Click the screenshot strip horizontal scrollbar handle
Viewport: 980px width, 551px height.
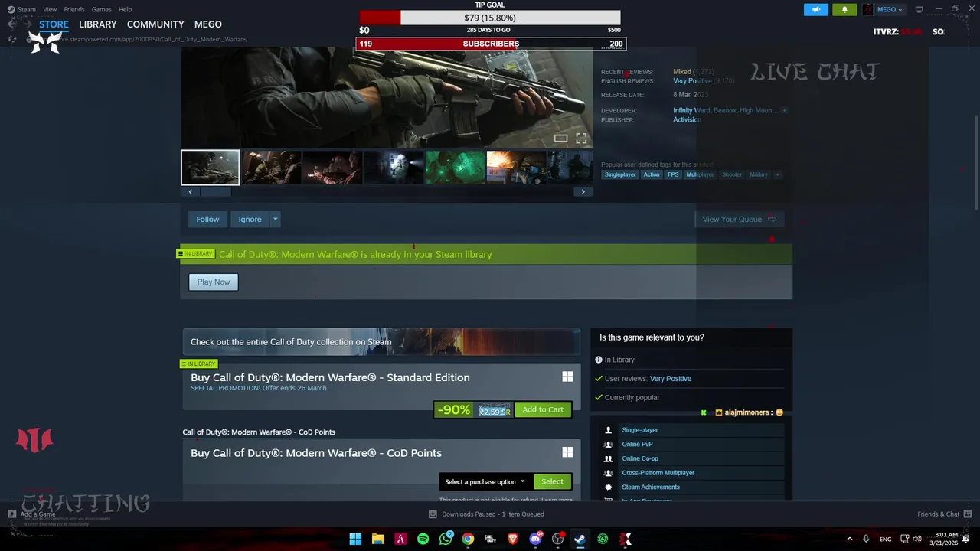[215, 192]
